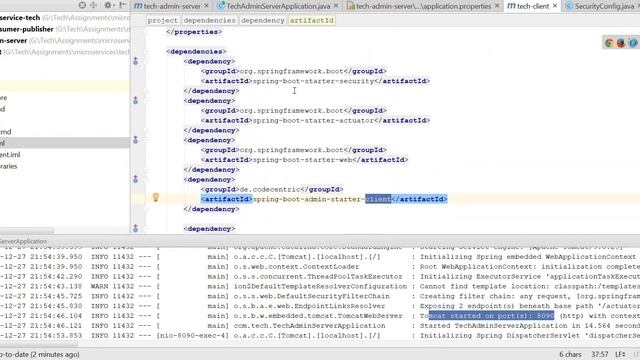
Task: Click gutter icon beside spring-boot-starter-actuator dependency
Action: click(136, 100)
